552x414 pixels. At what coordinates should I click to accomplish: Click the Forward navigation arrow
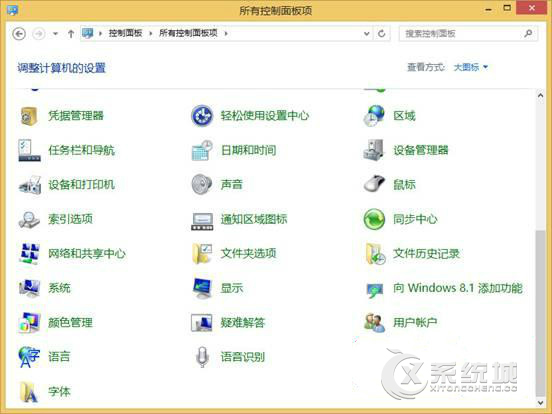(x=39, y=34)
